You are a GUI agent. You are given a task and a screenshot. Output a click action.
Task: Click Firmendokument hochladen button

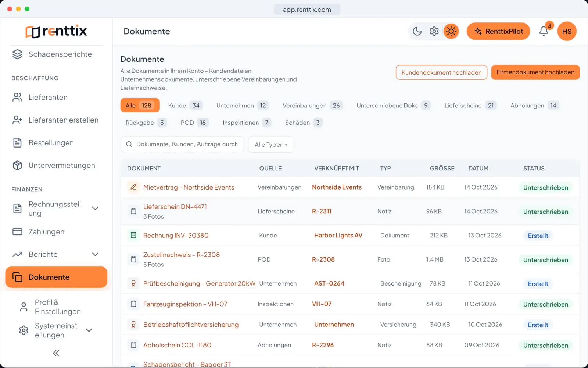[535, 72]
